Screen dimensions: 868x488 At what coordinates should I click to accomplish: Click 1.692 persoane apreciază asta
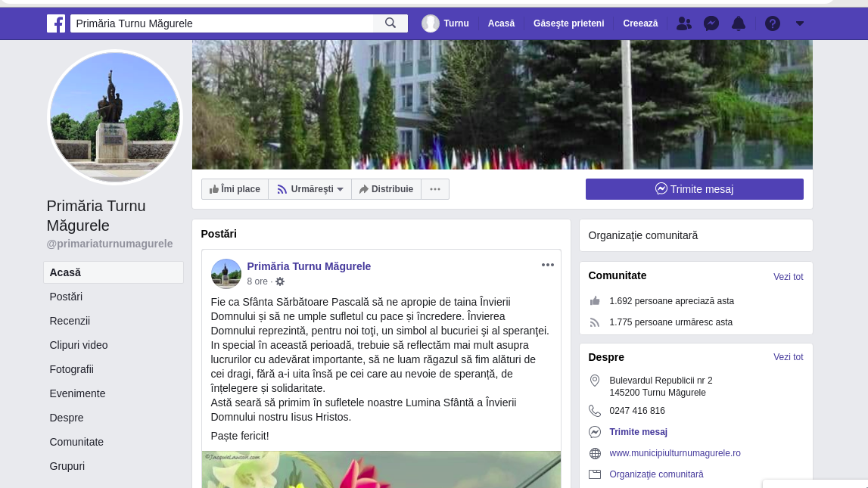click(x=671, y=301)
